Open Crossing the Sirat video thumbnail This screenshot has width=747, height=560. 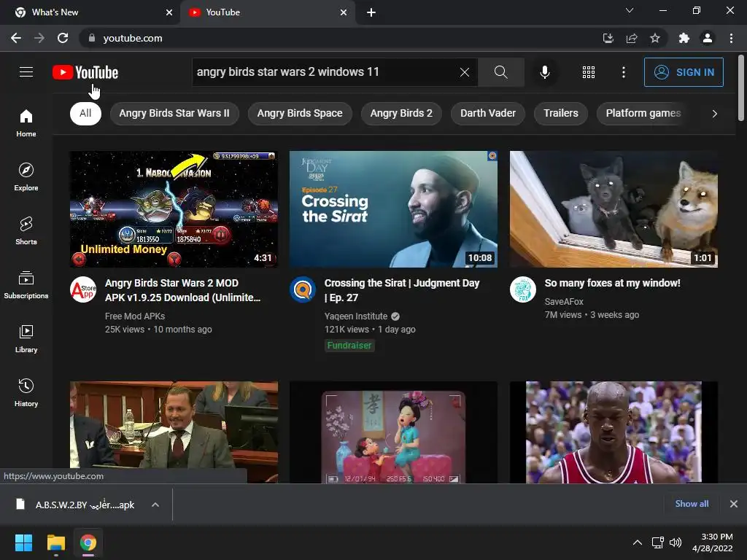(393, 209)
